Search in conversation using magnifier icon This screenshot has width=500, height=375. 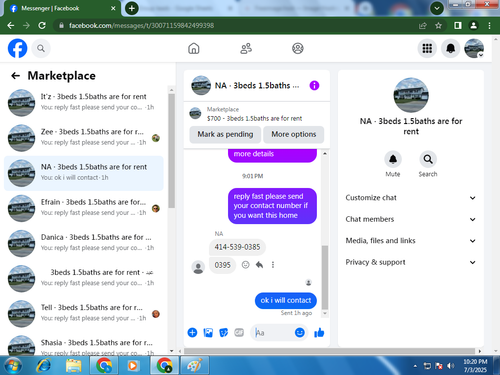[428, 159]
